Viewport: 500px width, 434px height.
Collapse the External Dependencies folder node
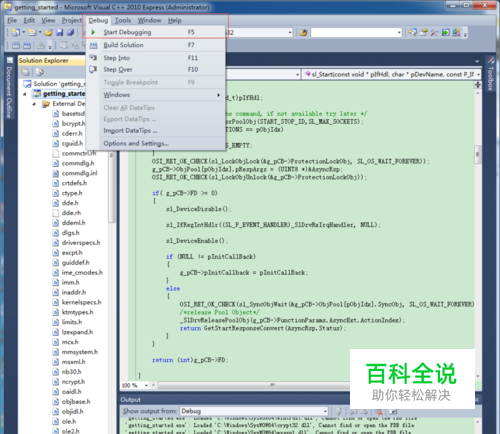[34, 104]
